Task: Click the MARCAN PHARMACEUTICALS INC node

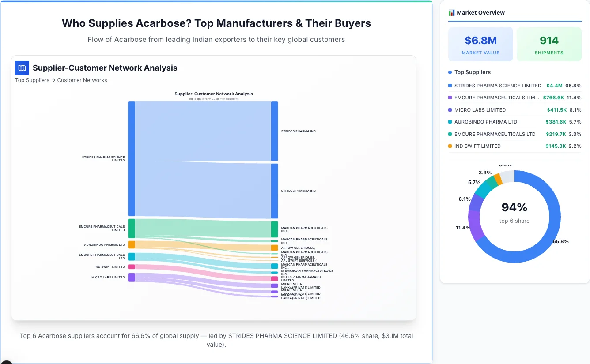Action: coord(274,229)
